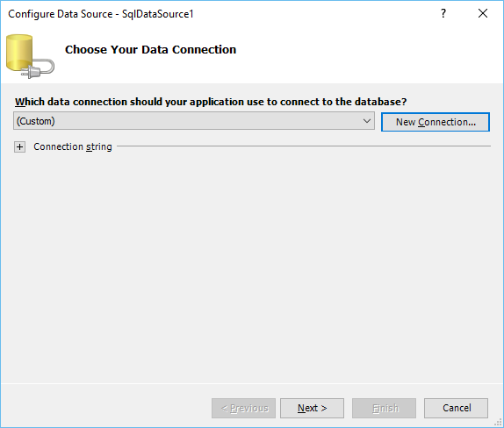Screen dimensions: 504x428
Task: Click the yellow database plug icon
Action: [30, 56]
